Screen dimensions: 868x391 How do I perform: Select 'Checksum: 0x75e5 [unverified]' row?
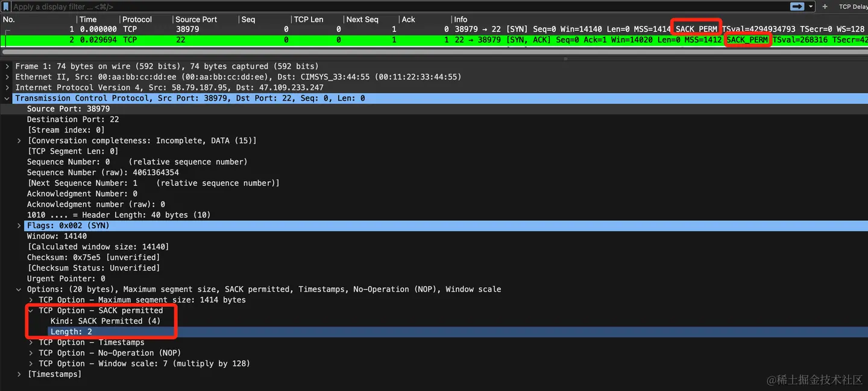point(434,258)
